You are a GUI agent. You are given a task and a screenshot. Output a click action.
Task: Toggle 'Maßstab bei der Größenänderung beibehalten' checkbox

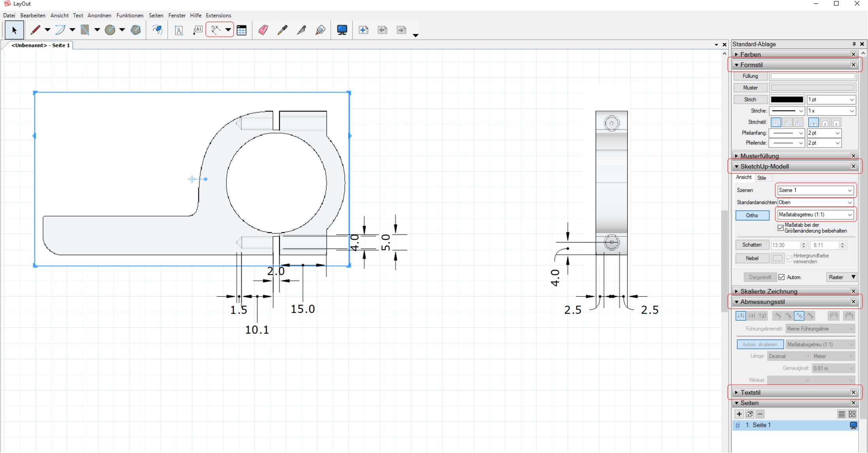(x=780, y=228)
